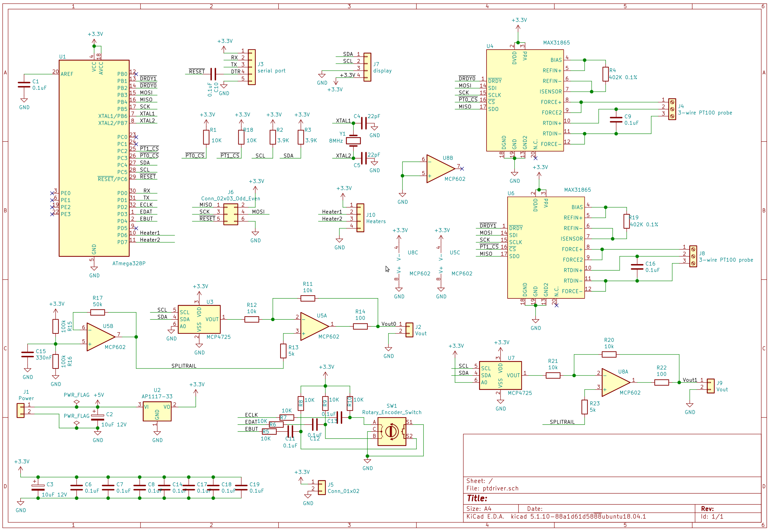
Task: Select the J5 Conn_01x02 connector
Action: pyautogui.click(x=321, y=487)
